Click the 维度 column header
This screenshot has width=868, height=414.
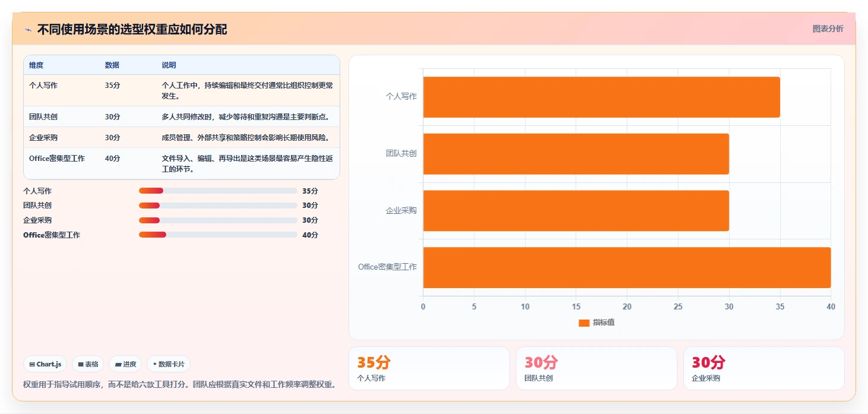[x=36, y=65]
